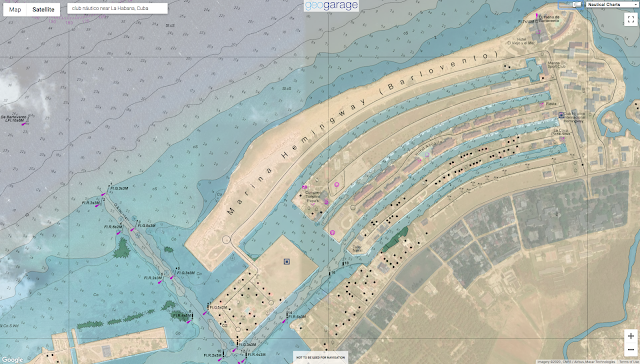Click the location search box
Image resolution: width=640 pixels, height=364 pixels.
[117, 8]
